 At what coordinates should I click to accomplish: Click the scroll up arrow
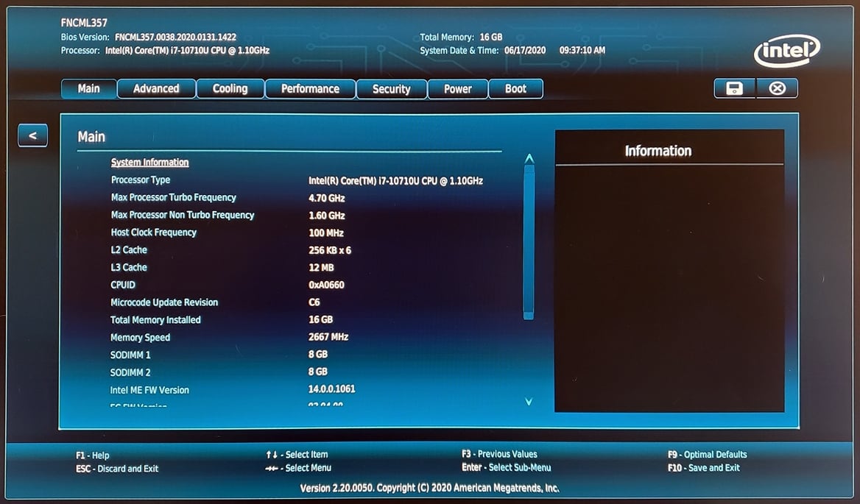coord(529,159)
